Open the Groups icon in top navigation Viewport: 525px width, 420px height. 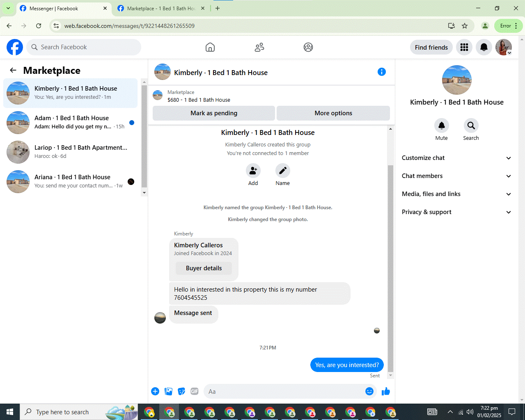pyautogui.click(x=308, y=47)
